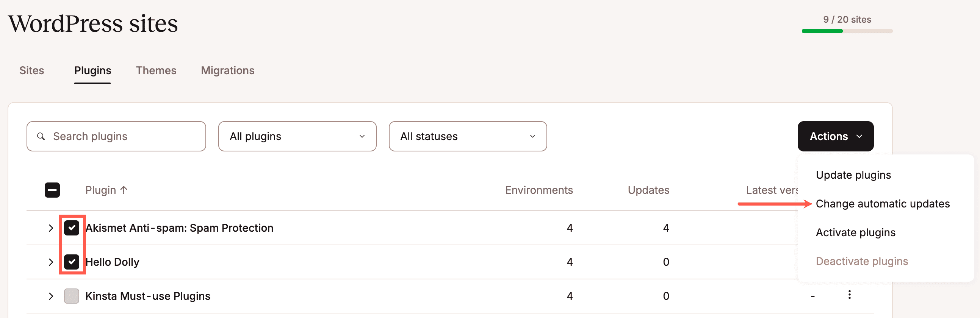Sort by the Plugin column arrow

tap(124, 190)
